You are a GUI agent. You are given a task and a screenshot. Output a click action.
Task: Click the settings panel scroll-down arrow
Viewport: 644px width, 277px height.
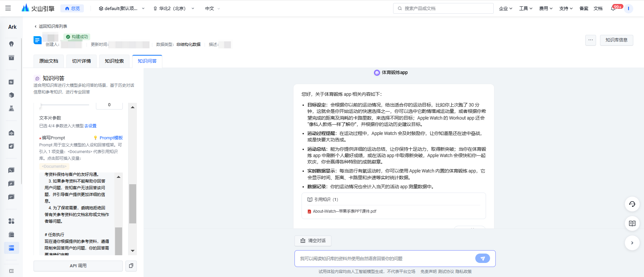point(132,251)
